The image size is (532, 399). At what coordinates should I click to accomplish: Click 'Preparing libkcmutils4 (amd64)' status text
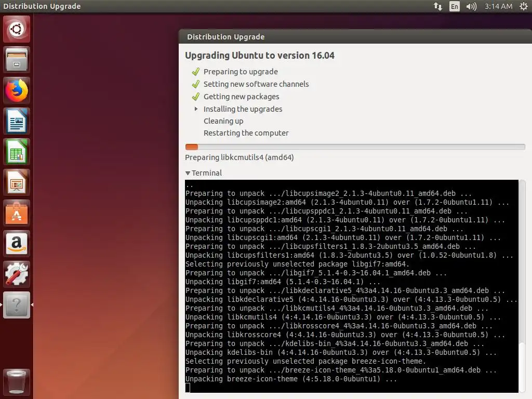pyautogui.click(x=239, y=157)
